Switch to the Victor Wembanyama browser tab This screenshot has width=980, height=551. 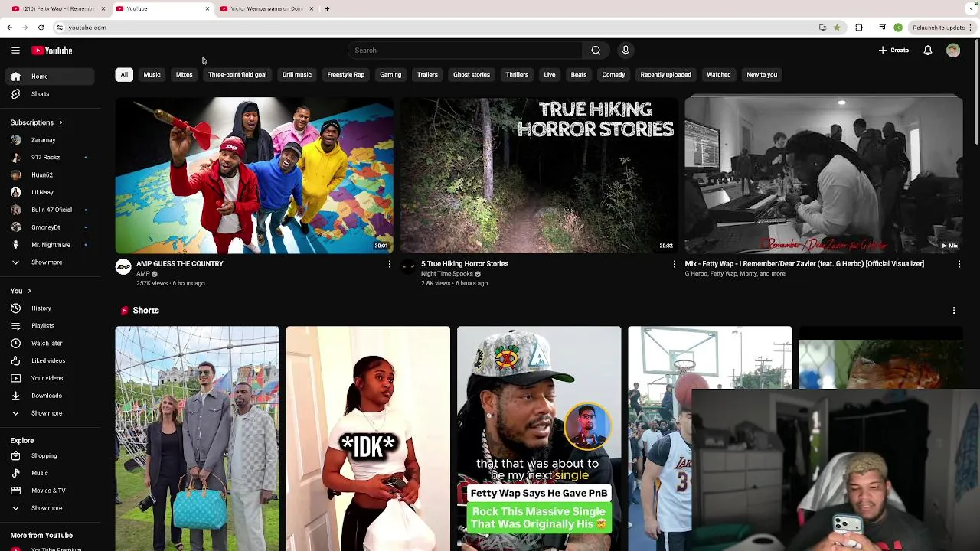tap(266, 8)
